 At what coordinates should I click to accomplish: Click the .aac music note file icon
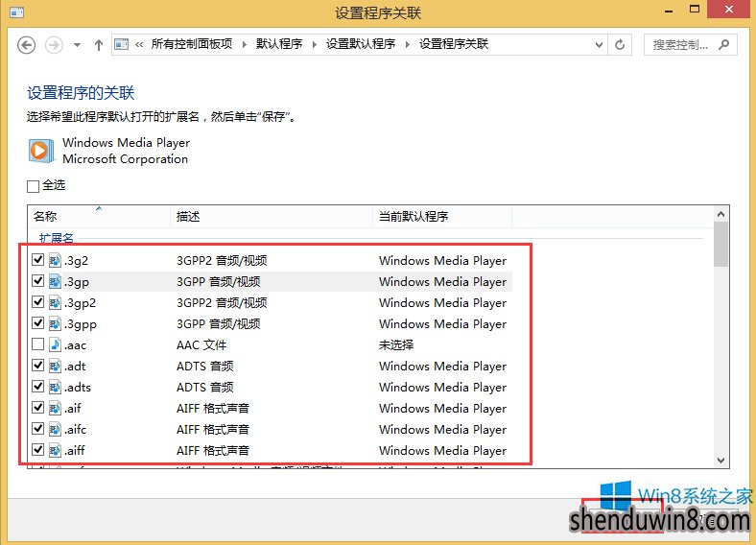[55, 344]
